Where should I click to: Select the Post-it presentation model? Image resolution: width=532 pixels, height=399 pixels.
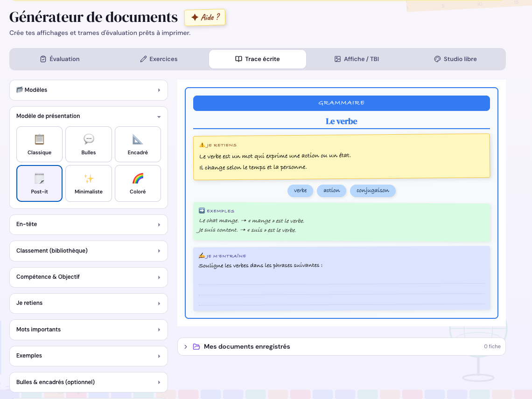39,183
